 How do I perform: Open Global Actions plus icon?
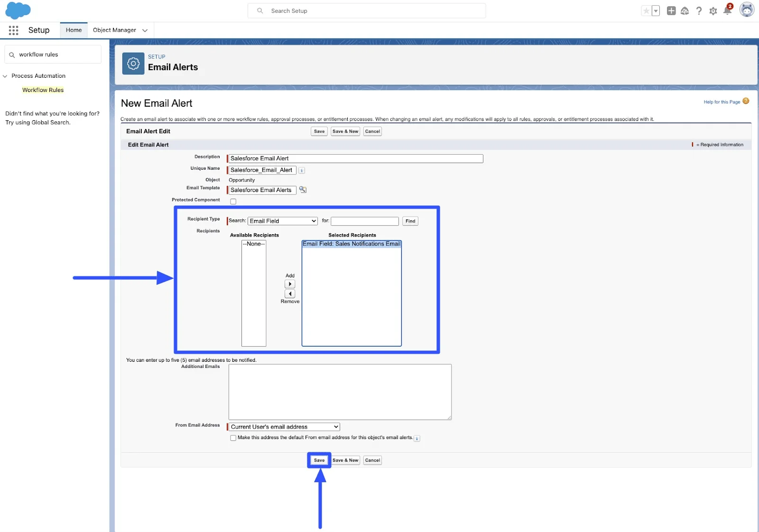tap(671, 11)
